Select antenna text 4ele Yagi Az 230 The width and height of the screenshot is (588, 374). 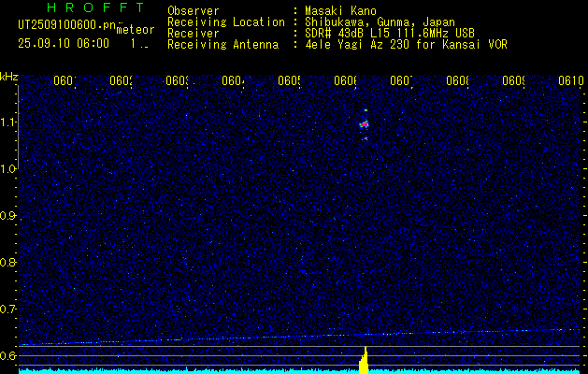(356, 45)
